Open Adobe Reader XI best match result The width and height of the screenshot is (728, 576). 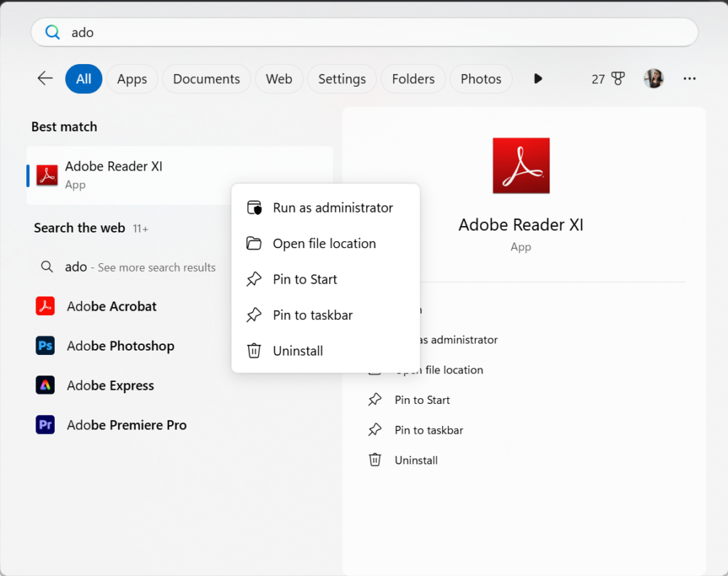coord(180,176)
